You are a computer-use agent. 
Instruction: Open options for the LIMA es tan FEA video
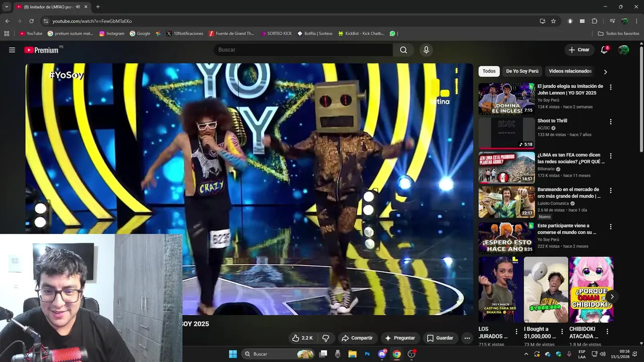[x=611, y=156]
